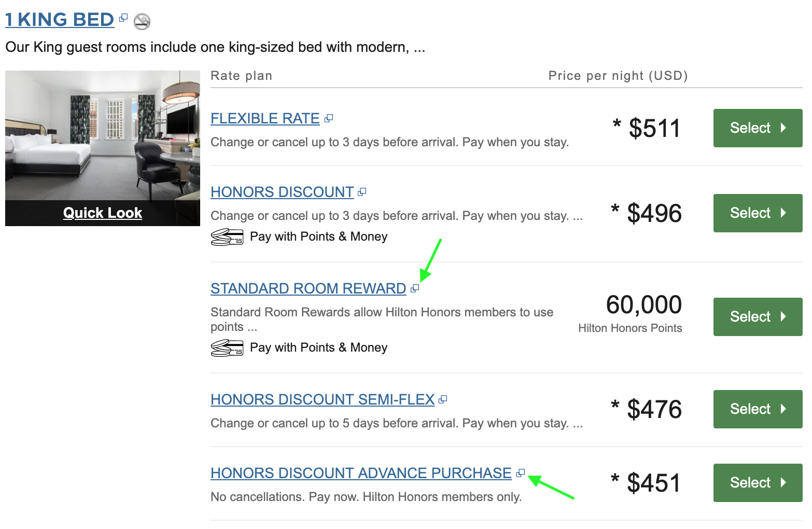The width and height of the screenshot is (812, 529).
Task: Click Points & Money icon under Honors Discount
Action: 227,237
